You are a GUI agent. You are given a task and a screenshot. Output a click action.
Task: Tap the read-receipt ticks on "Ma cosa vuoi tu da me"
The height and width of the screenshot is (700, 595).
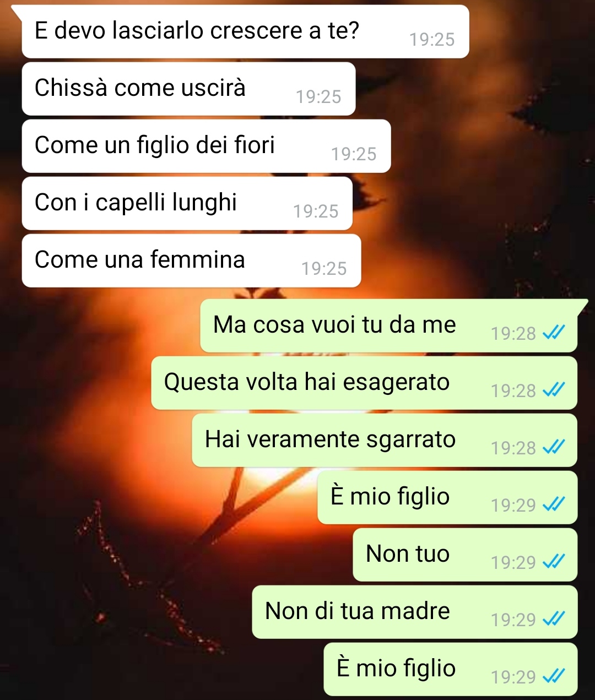[x=553, y=332]
